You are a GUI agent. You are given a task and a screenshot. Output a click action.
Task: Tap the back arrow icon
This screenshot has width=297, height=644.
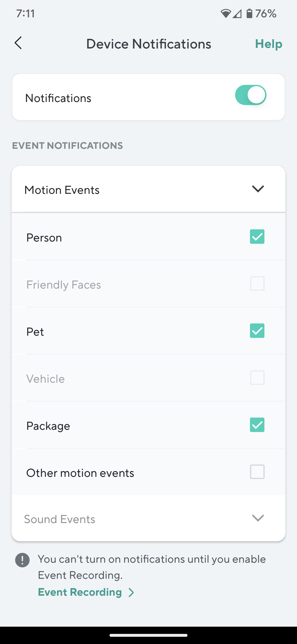click(x=18, y=43)
